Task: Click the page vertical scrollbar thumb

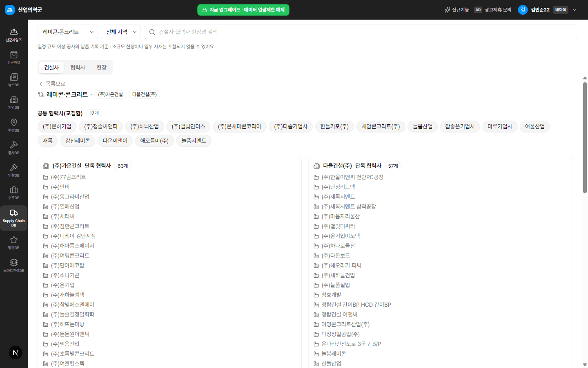Action: click(x=585, y=138)
